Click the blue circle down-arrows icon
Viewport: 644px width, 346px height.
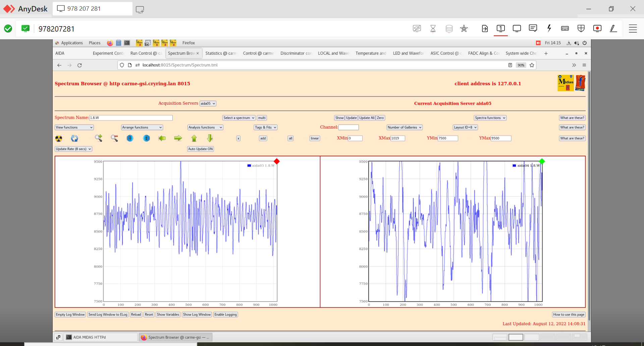[x=130, y=138]
